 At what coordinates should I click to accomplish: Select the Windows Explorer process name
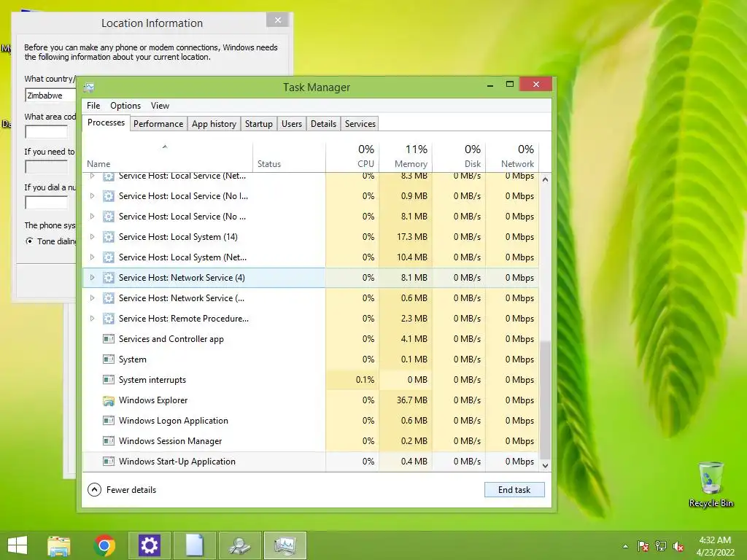pyautogui.click(x=153, y=400)
